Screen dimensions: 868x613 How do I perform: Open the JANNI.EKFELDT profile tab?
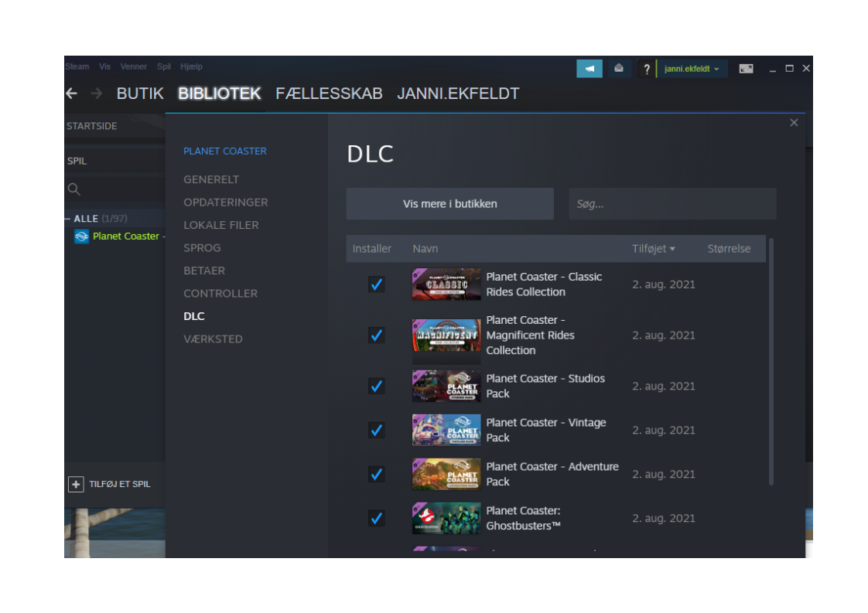click(458, 94)
